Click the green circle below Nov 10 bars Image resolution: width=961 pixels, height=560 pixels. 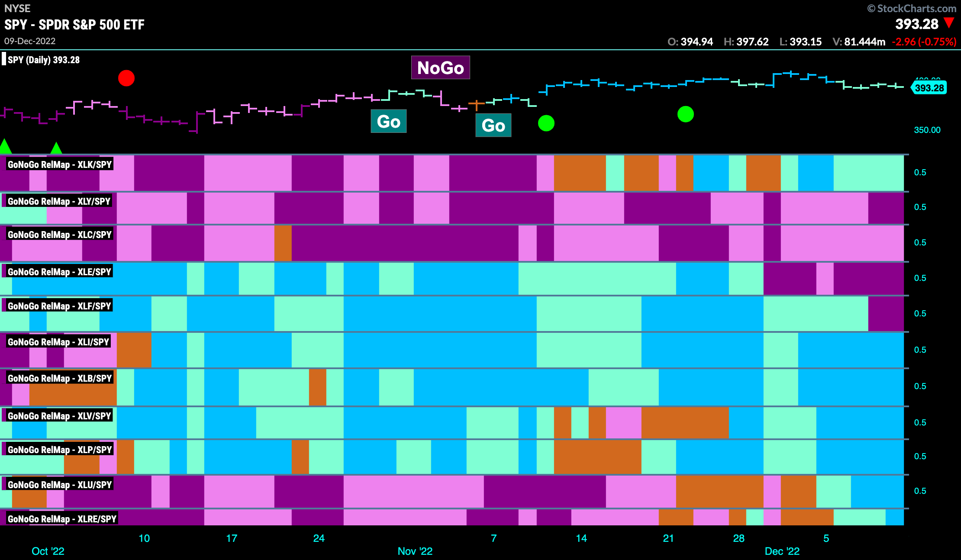point(546,123)
